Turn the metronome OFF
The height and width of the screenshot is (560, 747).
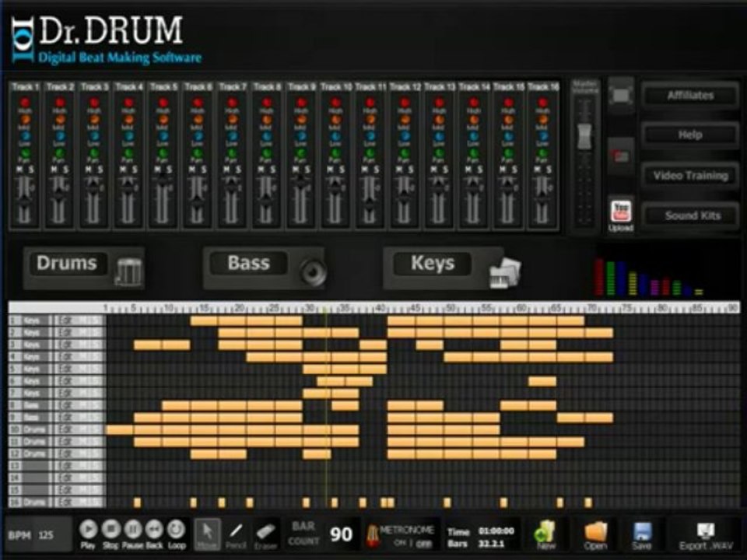(423, 544)
